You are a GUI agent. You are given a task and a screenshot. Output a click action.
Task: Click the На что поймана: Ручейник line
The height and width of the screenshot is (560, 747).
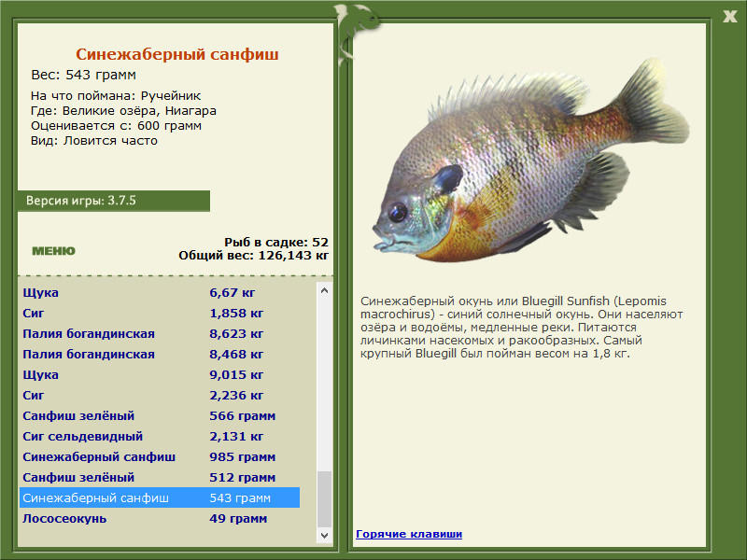116,96
